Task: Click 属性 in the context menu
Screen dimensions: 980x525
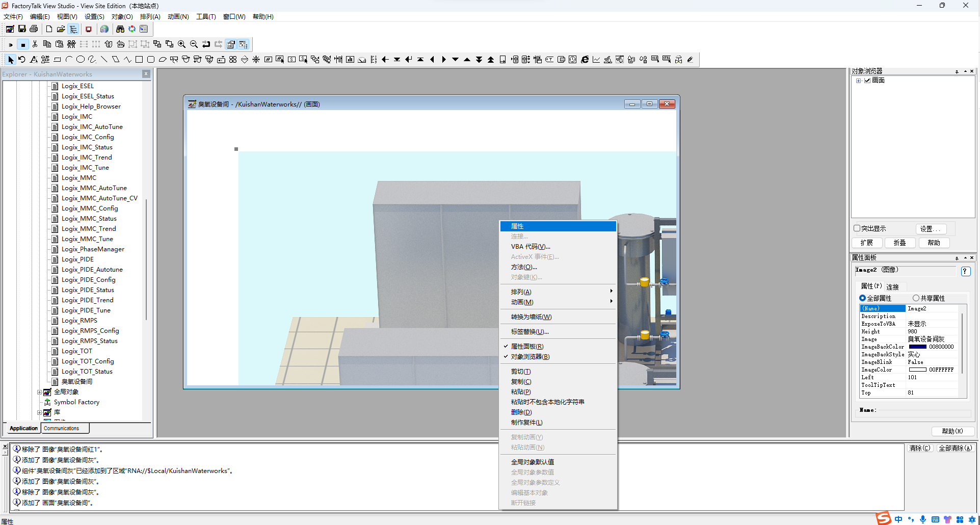Action: pos(558,226)
